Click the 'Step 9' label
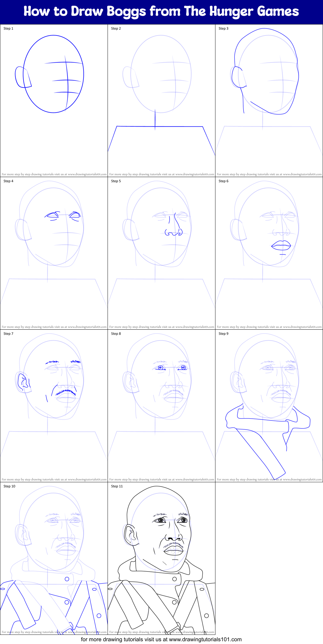323x644 pixels. pos(224,334)
